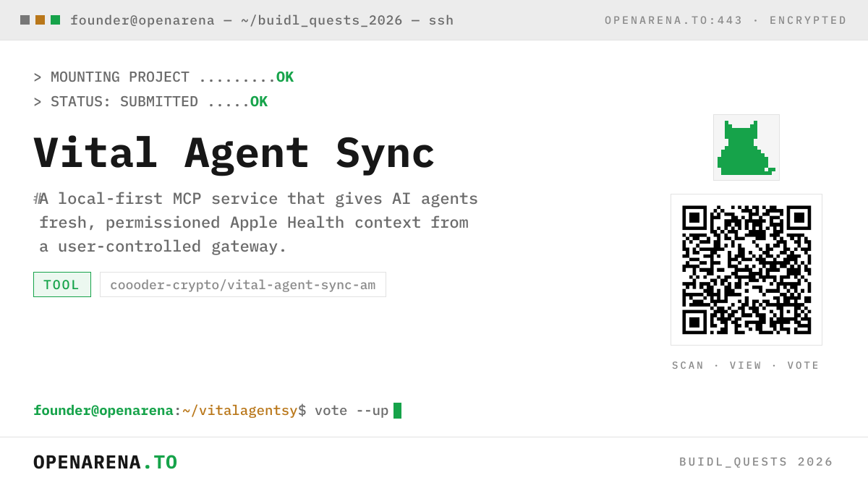Click the Vital Agent Sync title

coord(234,153)
